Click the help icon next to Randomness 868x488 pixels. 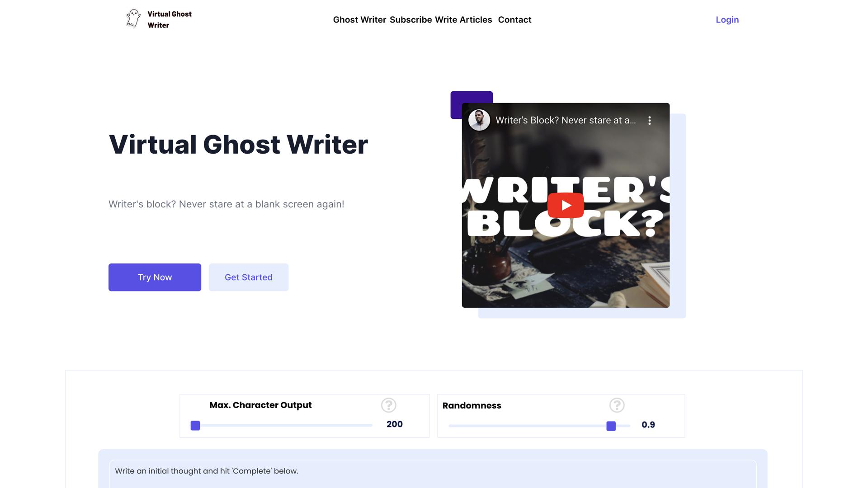[x=618, y=405]
